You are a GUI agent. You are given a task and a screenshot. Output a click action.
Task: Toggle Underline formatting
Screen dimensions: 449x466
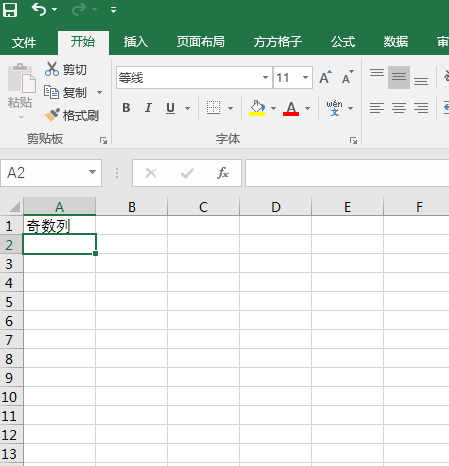click(x=170, y=108)
